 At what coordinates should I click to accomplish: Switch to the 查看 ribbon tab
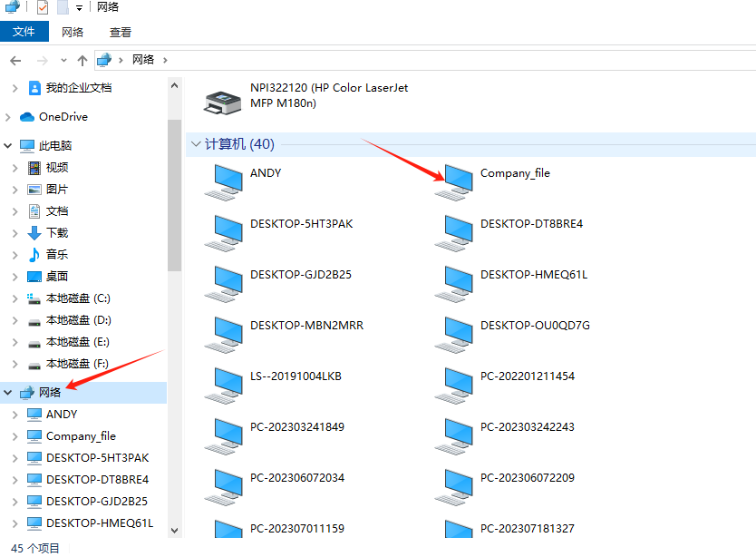tap(121, 32)
